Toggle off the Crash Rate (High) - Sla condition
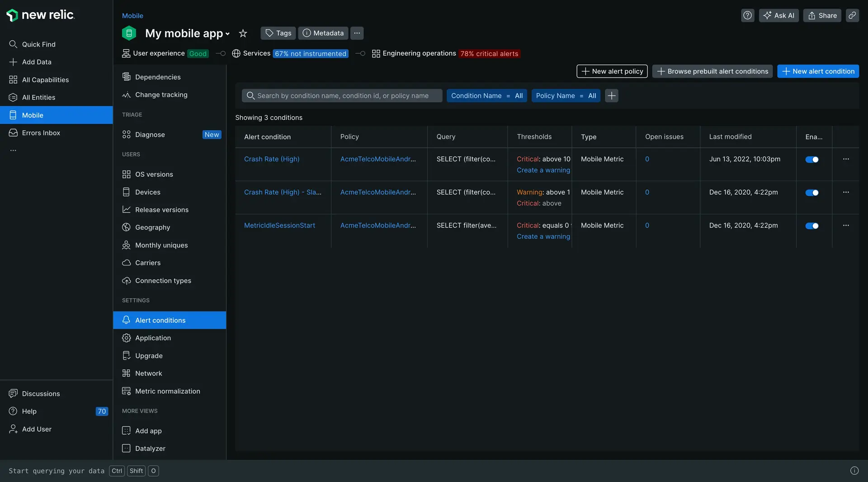The height and width of the screenshot is (482, 868). pyautogui.click(x=811, y=193)
